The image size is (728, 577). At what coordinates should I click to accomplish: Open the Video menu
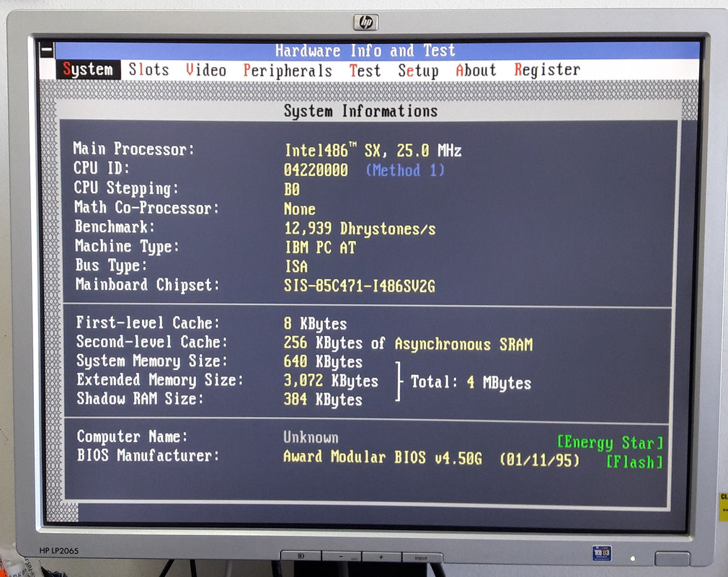pos(205,70)
